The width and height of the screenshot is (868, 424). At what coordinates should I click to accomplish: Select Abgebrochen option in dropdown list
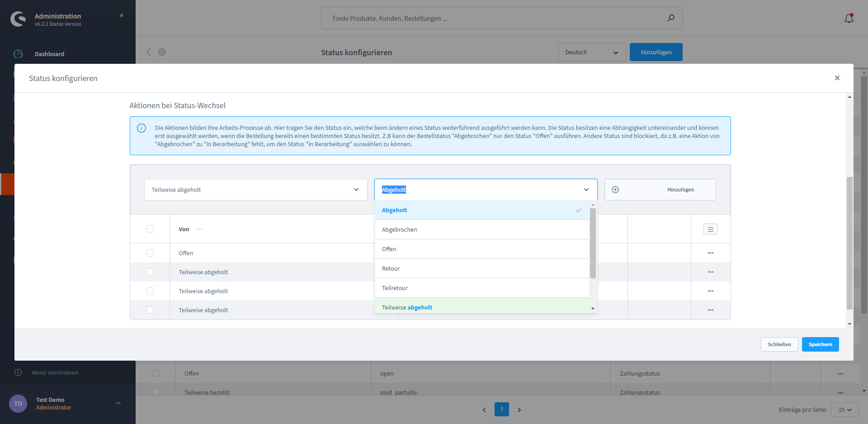[482, 229]
